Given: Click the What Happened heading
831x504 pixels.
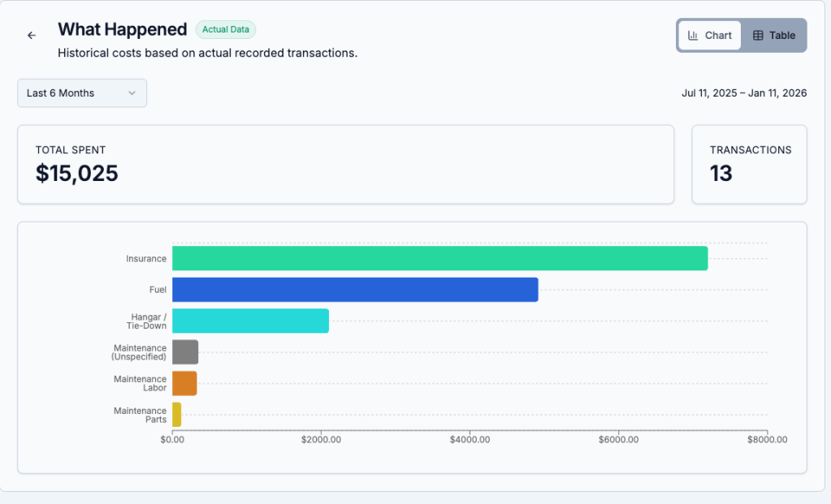Looking at the screenshot, I should tap(123, 30).
